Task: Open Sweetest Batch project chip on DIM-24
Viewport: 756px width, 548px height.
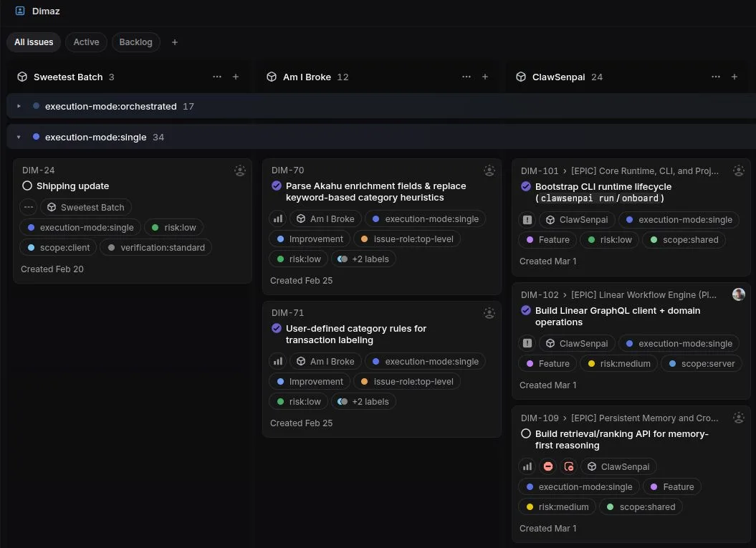Action: pos(86,207)
